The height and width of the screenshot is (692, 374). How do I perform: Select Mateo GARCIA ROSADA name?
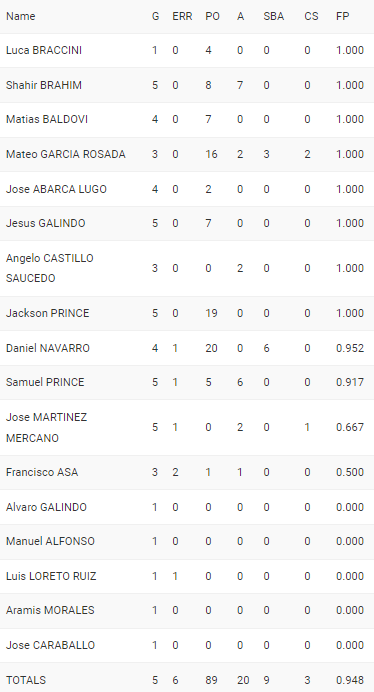[66, 154]
